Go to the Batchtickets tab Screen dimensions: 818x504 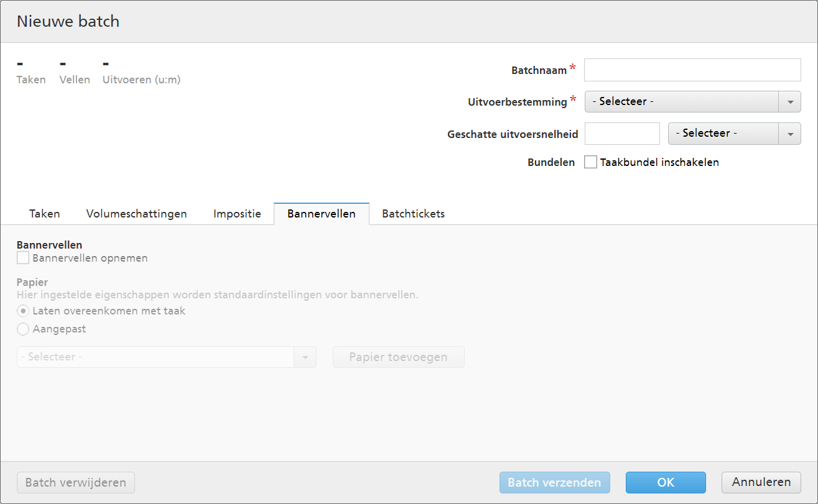413,214
